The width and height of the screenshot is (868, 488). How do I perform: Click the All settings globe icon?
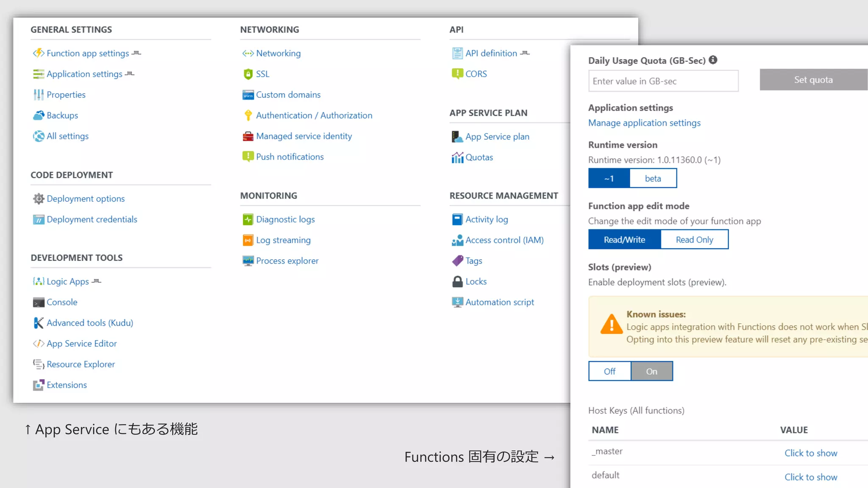[x=39, y=136]
